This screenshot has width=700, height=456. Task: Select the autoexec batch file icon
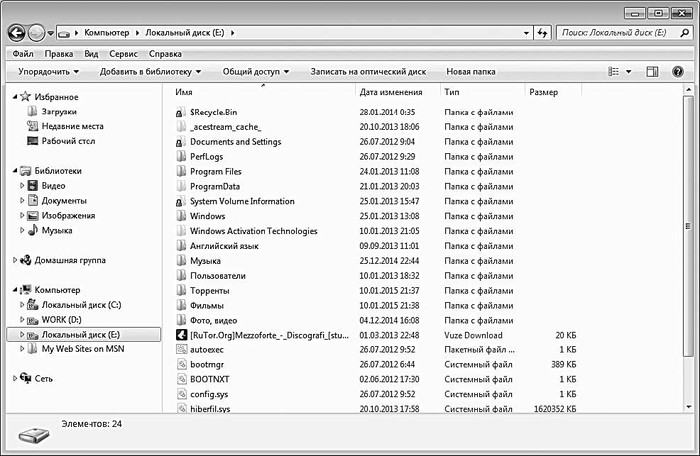pos(181,349)
